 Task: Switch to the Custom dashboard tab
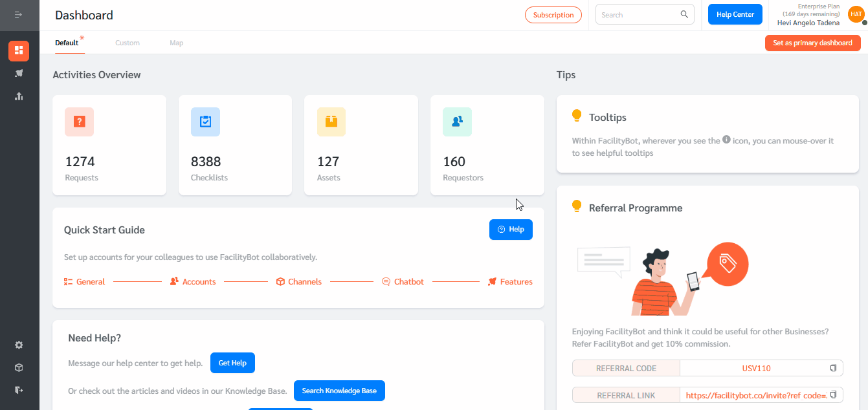click(x=128, y=43)
